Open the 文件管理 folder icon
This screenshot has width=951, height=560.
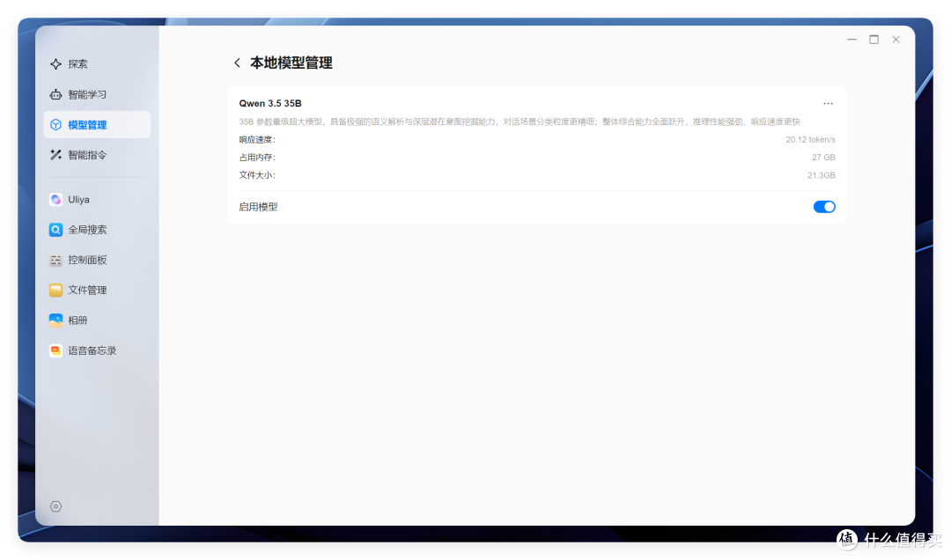(55, 290)
